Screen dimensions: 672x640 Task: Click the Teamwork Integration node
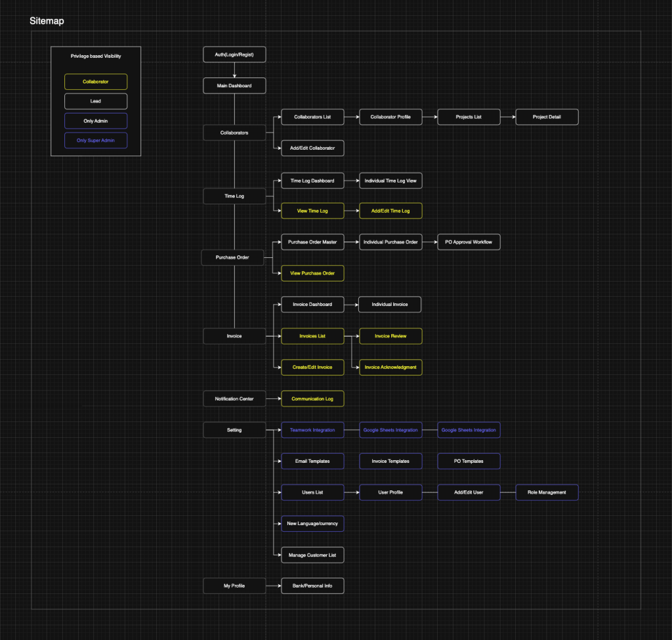click(312, 430)
